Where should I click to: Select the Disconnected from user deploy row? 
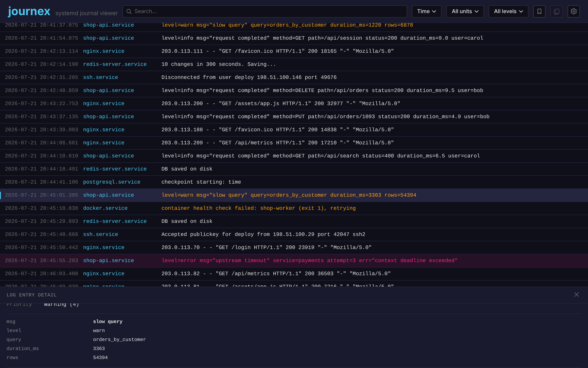pos(294,77)
